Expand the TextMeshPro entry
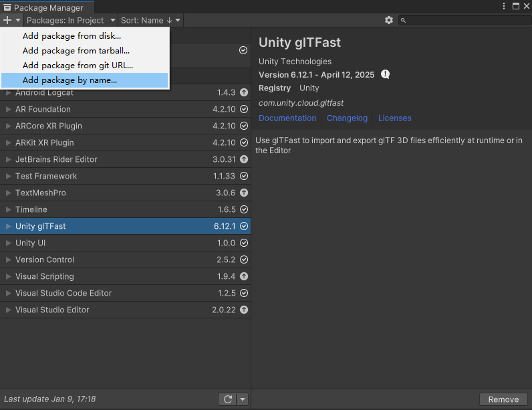The height and width of the screenshot is (410, 532). coord(9,193)
